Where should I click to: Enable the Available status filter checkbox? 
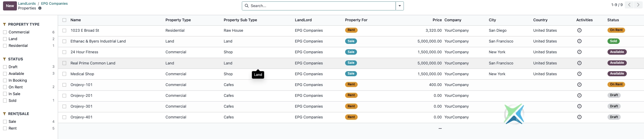point(5,74)
